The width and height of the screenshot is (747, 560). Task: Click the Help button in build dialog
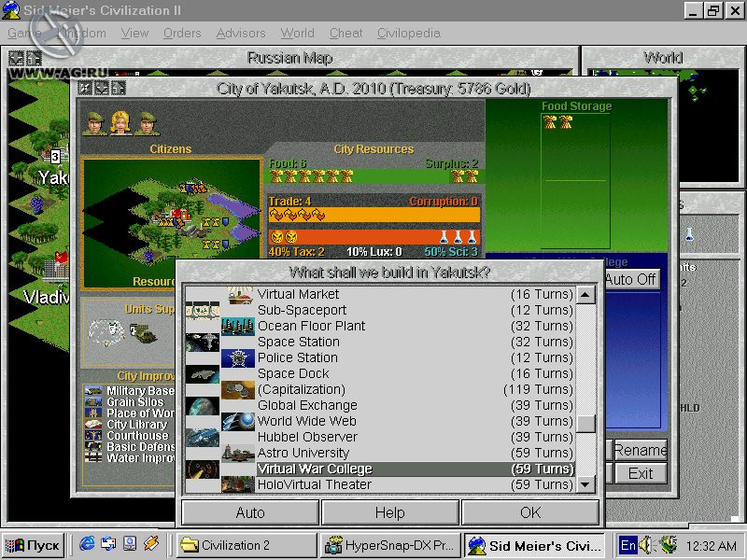390,512
